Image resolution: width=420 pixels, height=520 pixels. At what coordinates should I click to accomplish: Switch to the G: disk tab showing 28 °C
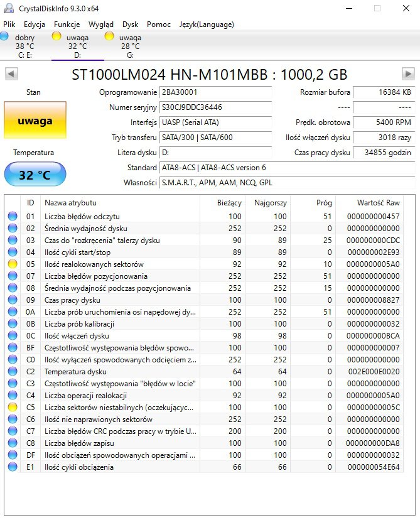click(x=130, y=46)
